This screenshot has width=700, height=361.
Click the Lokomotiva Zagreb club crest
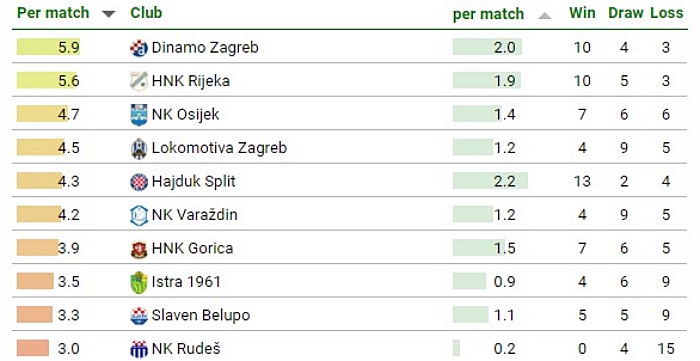coord(139,148)
